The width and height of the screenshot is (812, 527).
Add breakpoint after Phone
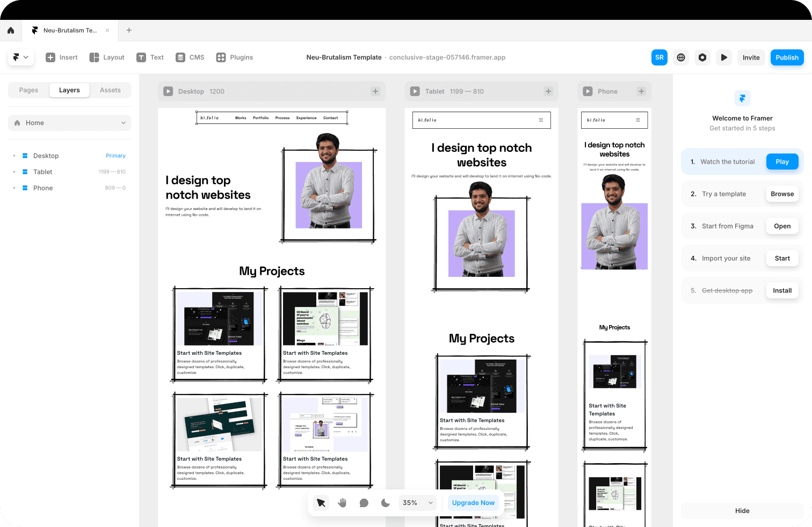[641, 91]
